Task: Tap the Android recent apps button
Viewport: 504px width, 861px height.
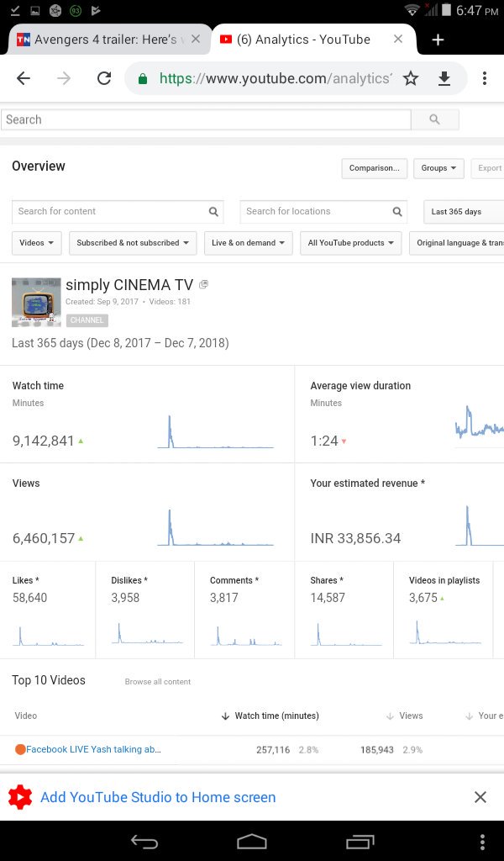Action: point(360,842)
